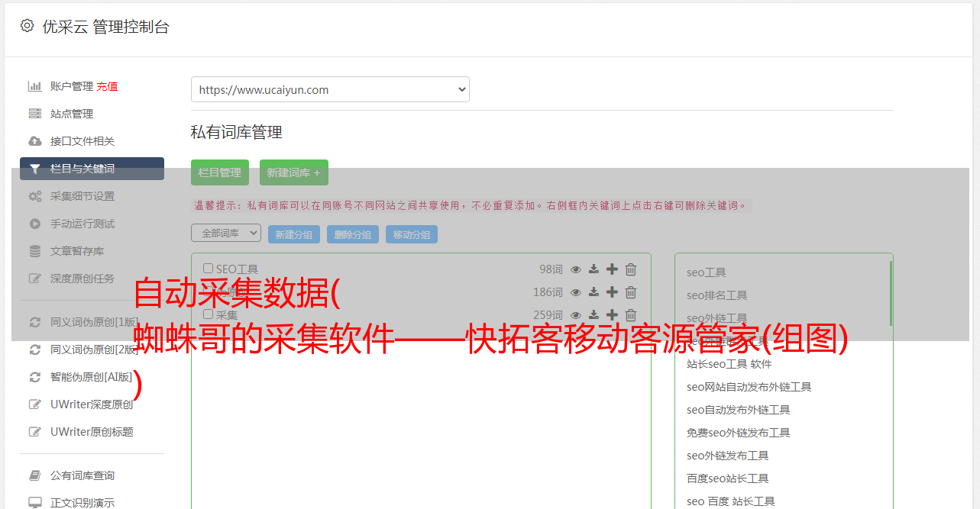Click refresh icon for 同义词伪原创[1版]
980x509 pixels.
point(34,322)
